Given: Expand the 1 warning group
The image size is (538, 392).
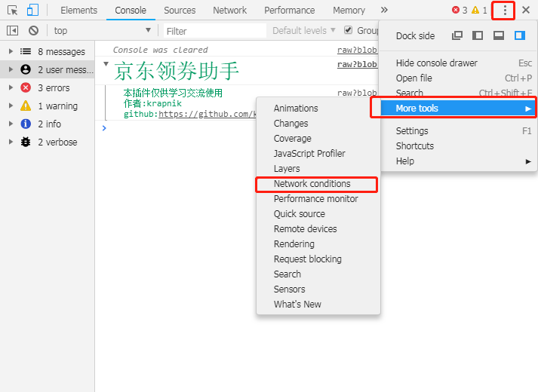Looking at the screenshot, I should pos(11,106).
